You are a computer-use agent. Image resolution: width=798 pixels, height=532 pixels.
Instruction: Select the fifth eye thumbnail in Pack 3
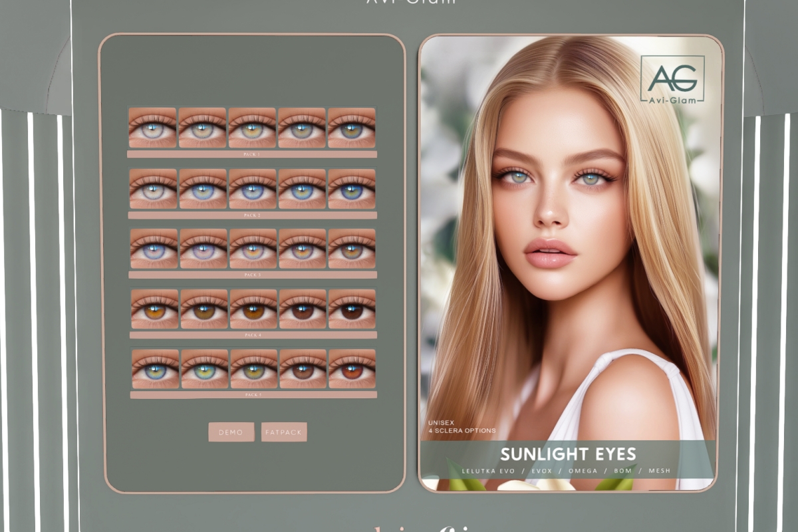(352, 249)
